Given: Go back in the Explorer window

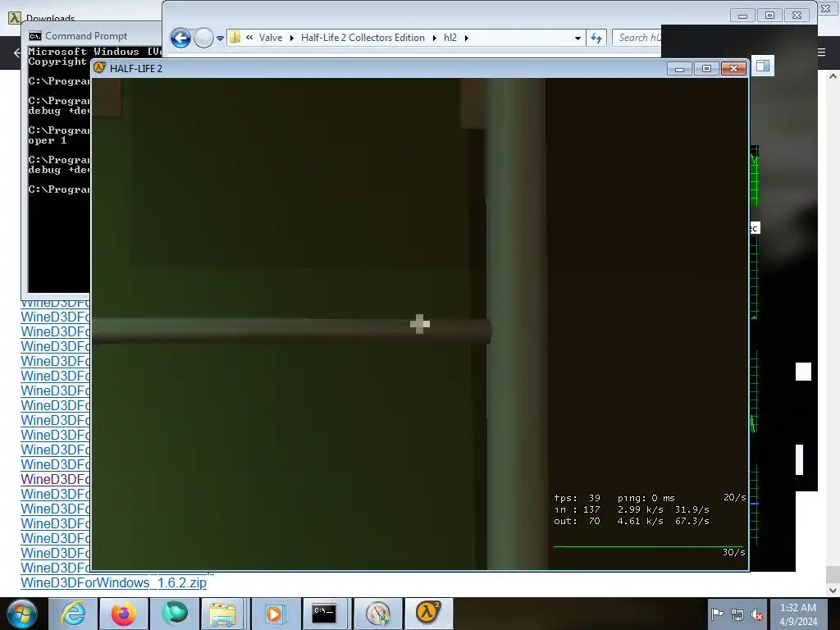Looking at the screenshot, I should (x=180, y=38).
